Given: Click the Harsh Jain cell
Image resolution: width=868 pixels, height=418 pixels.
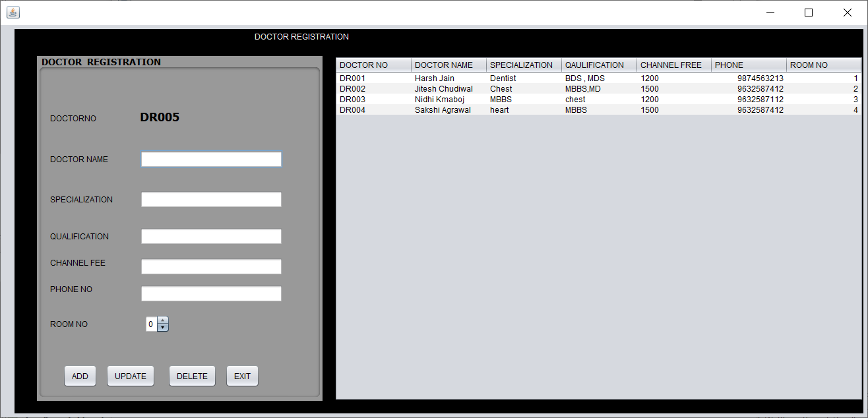Looking at the screenshot, I should pos(449,78).
